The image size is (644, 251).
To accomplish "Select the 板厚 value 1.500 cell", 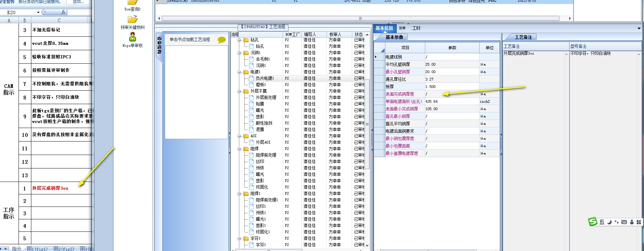I will pyautogui.click(x=452, y=87).
